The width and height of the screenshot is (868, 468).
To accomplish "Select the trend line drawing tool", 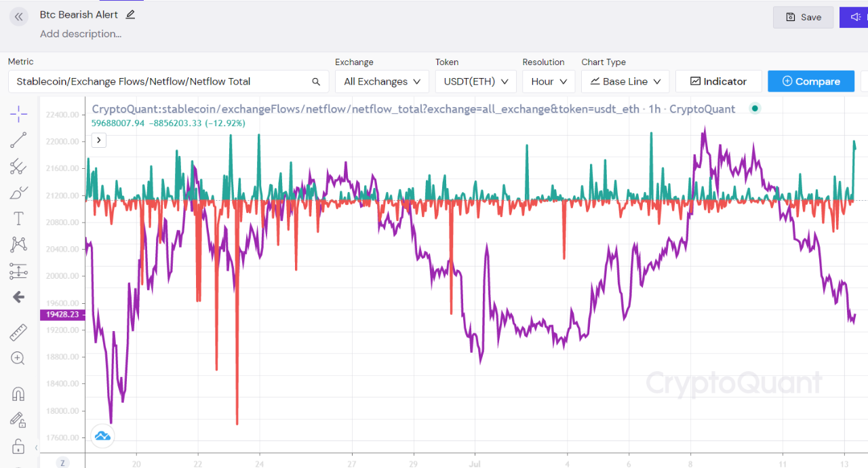I will [x=18, y=140].
